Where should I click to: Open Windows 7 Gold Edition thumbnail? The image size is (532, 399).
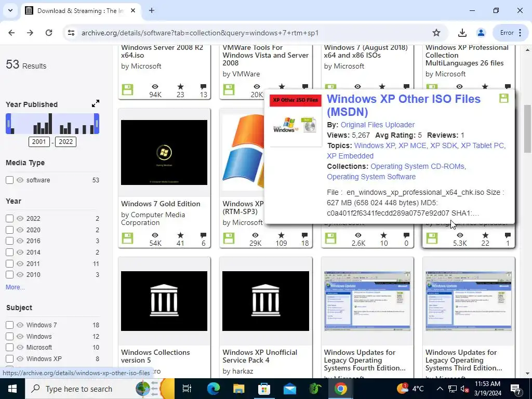tap(164, 152)
